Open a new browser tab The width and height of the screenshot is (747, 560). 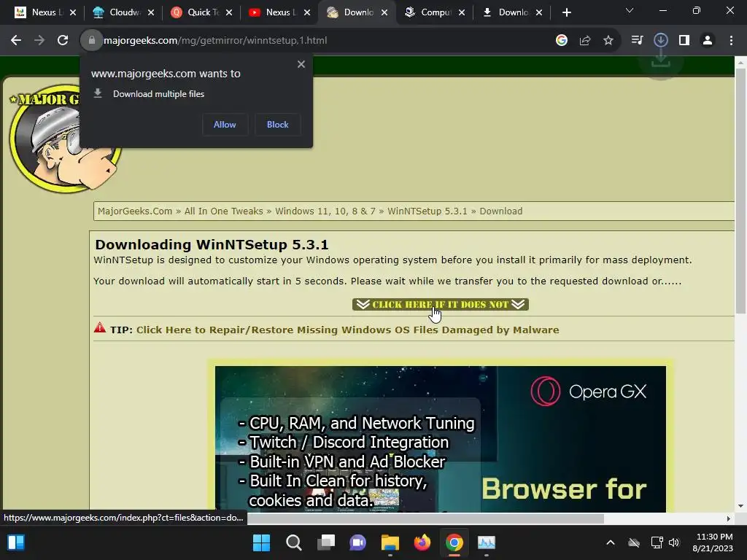point(566,13)
